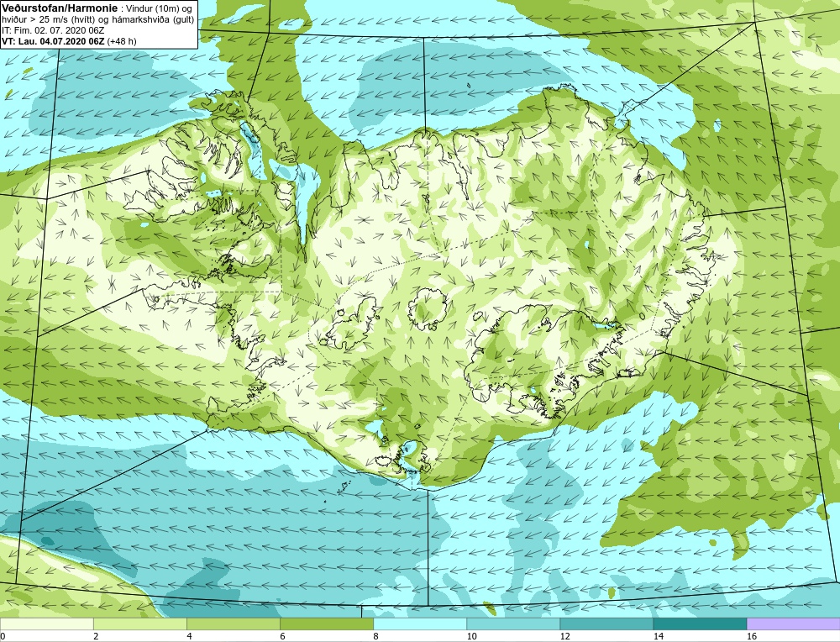Click the '(+48 h)' forecast offset text

coord(122,40)
